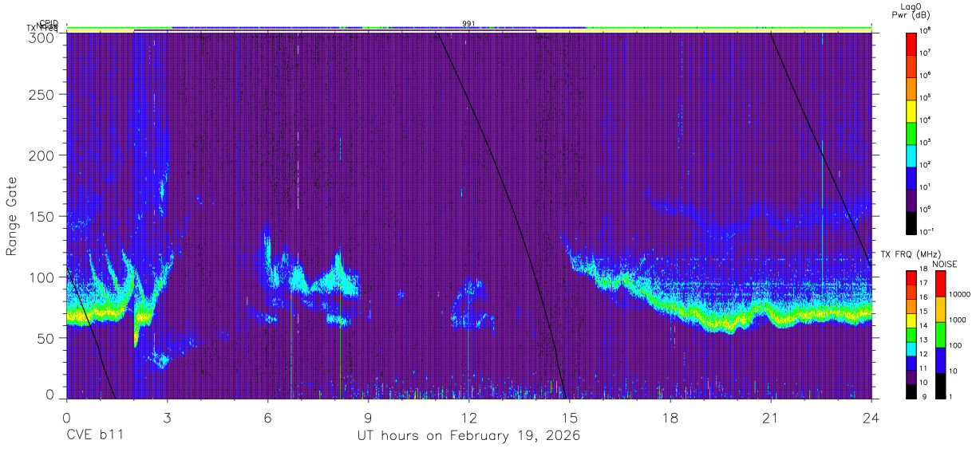Click the '100' range gate tick label

pos(41,277)
